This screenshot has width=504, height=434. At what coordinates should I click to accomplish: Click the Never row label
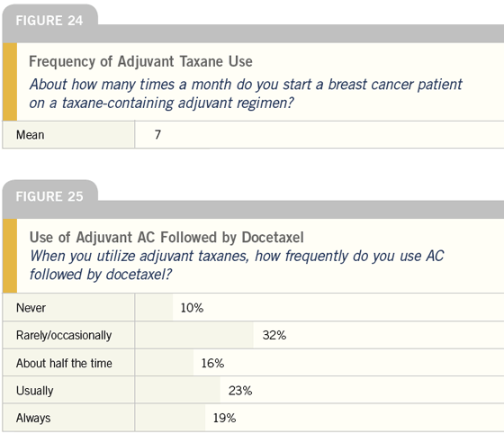pyautogui.click(x=31, y=308)
